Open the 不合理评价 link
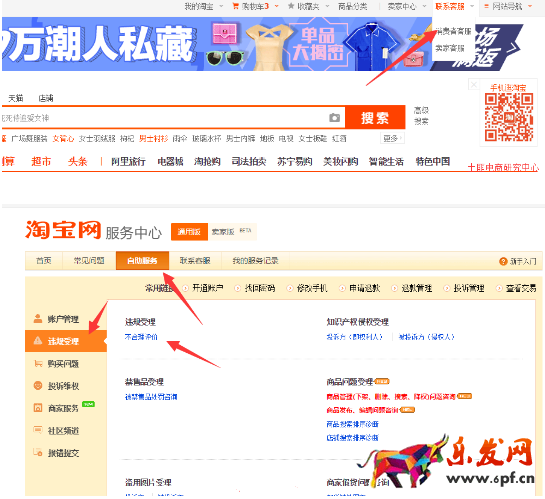The image size is (545, 499). [x=141, y=337]
